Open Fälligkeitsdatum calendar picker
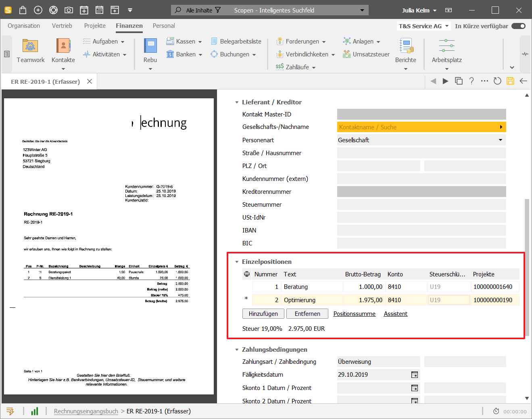Screen dimensions: 532x419 (414, 375)
